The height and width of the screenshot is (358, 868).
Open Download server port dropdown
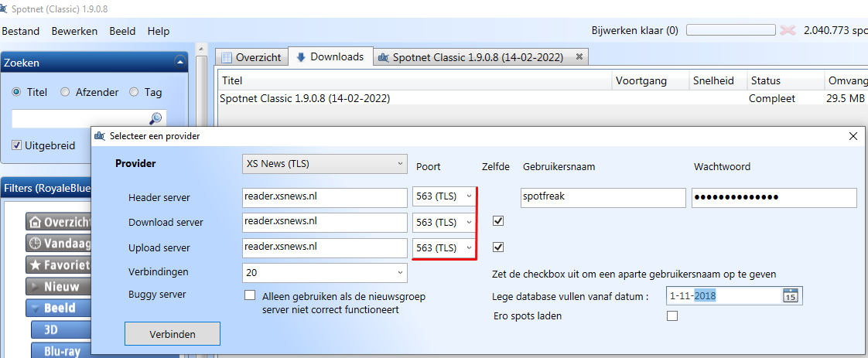point(443,223)
